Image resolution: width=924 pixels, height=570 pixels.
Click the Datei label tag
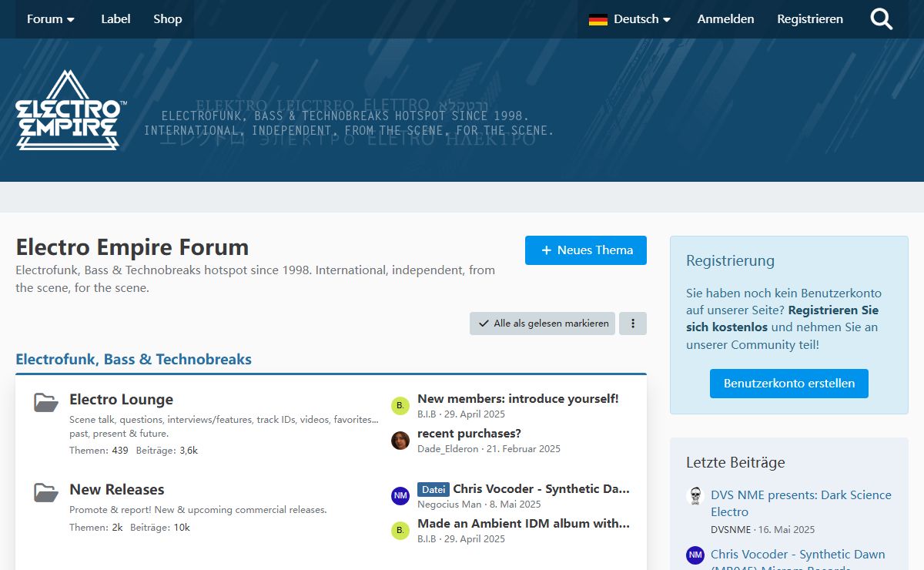434,489
